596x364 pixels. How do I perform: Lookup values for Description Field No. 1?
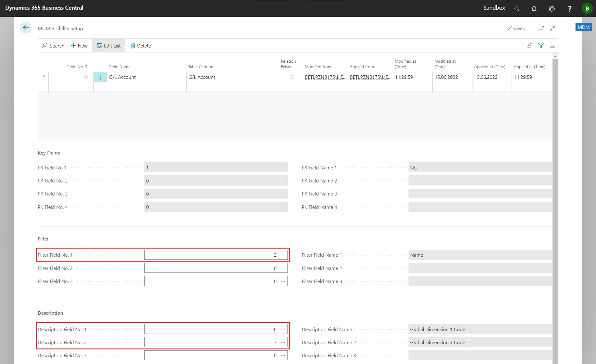point(283,329)
